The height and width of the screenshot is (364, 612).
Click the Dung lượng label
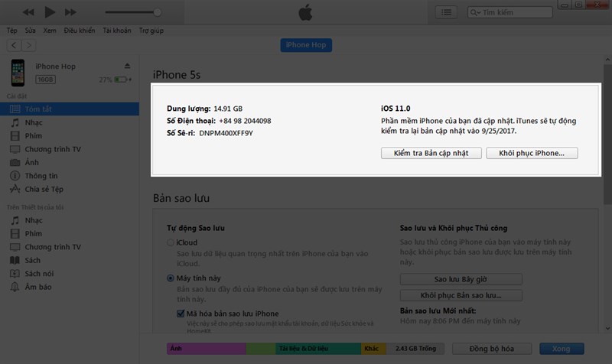(188, 109)
